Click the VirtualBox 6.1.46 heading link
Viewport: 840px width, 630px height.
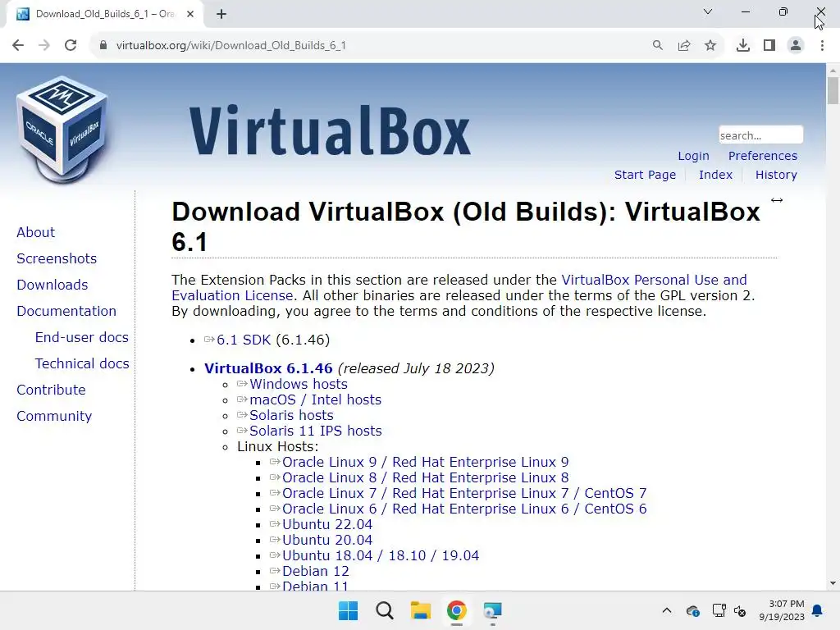coord(268,368)
